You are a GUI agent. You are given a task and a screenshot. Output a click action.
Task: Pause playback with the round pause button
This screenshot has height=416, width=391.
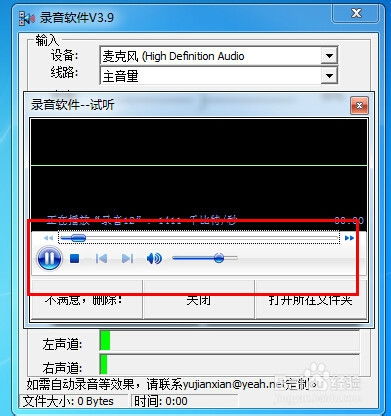coord(49,258)
